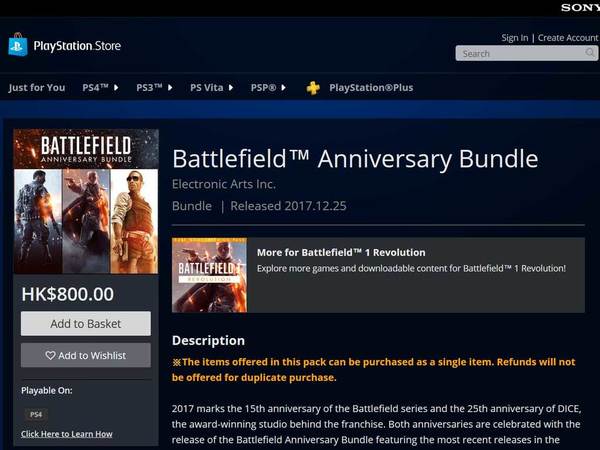Expand the PSP menu arrow
600x450 pixels.
[x=283, y=88]
